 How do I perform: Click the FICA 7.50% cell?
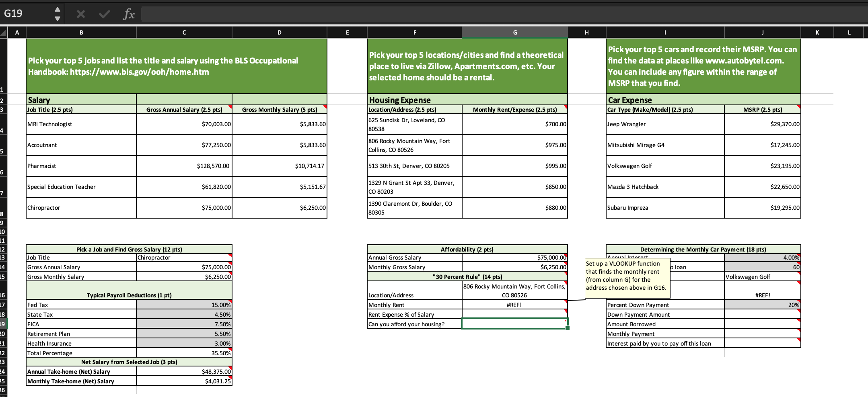click(184, 324)
